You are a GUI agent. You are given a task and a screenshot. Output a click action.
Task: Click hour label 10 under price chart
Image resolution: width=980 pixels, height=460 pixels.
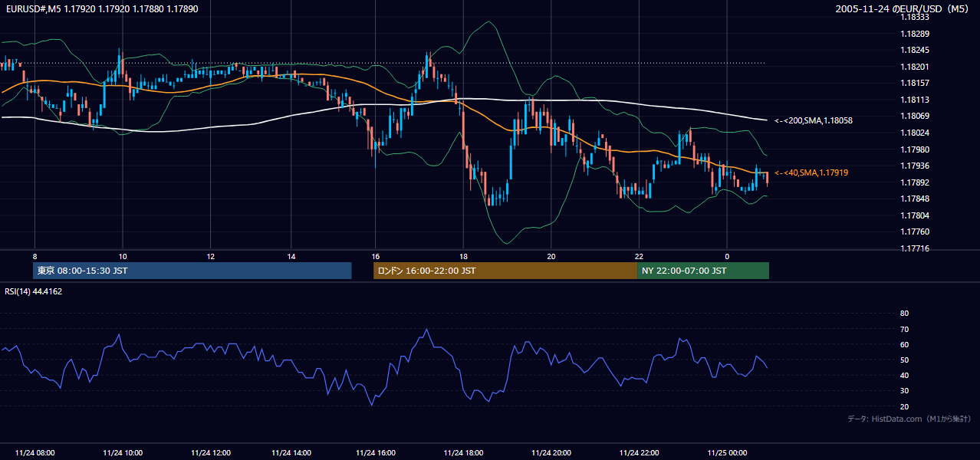pyautogui.click(x=122, y=256)
